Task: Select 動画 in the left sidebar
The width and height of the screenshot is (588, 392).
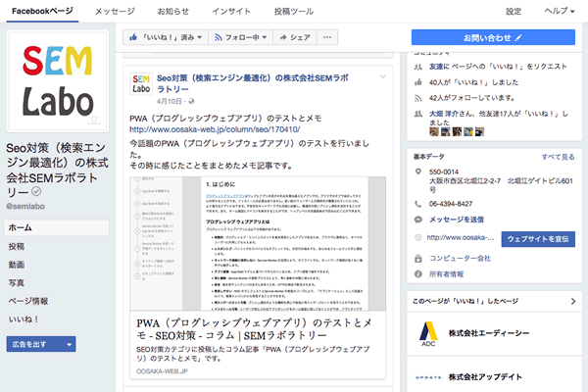Action: pyautogui.click(x=17, y=265)
